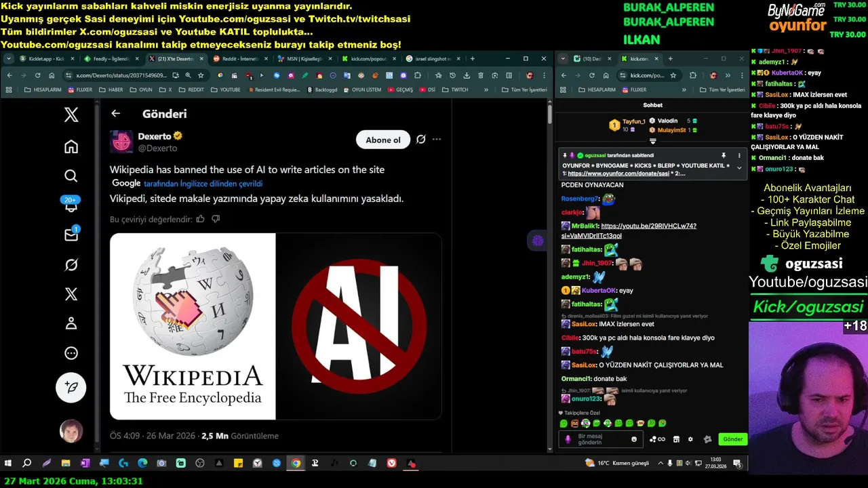868x488 pixels.
Task: Open the OYUN bookmark folder
Action: click(x=140, y=89)
